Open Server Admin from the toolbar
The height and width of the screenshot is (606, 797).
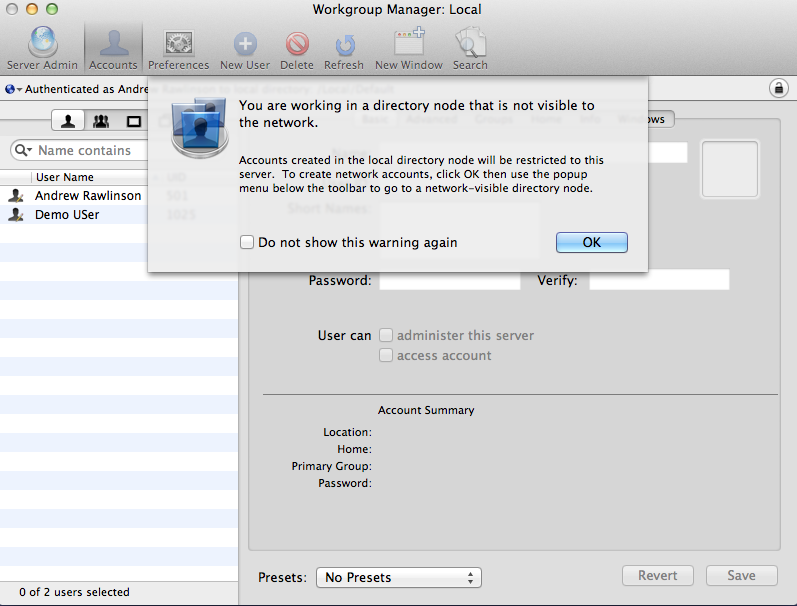42,49
